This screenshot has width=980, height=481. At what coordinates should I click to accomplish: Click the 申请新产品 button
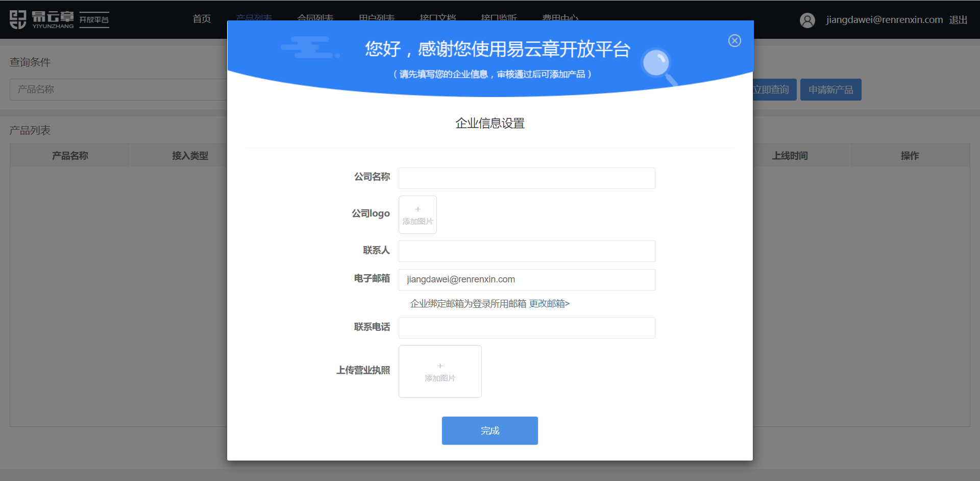[830, 90]
